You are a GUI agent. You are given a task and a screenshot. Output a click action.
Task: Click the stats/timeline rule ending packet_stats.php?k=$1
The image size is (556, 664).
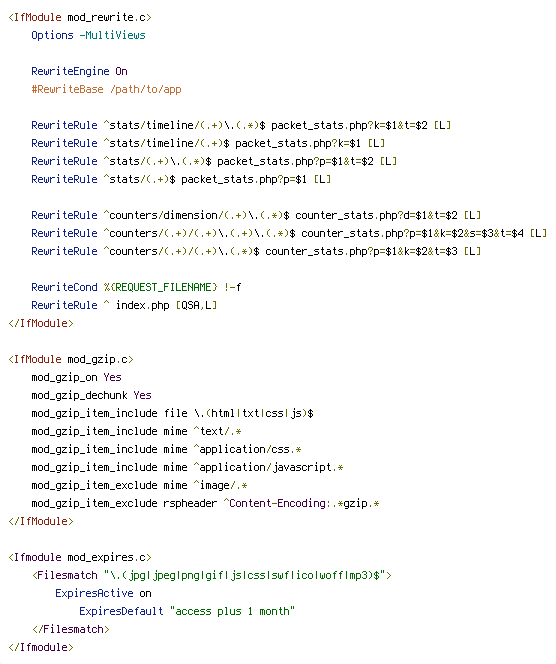point(208,143)
